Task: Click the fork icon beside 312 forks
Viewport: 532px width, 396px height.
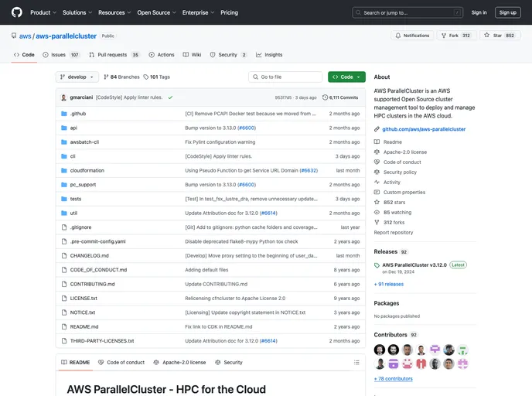Action: click(377, 222)
